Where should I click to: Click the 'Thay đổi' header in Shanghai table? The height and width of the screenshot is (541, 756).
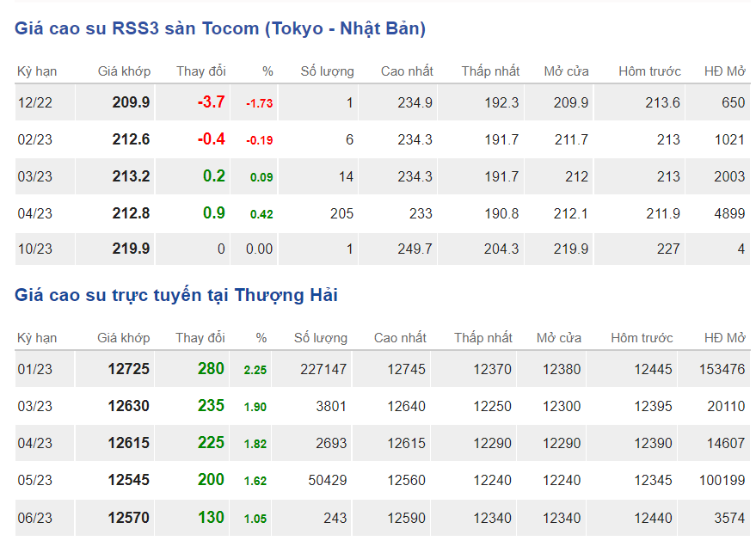tap(200, 338)
